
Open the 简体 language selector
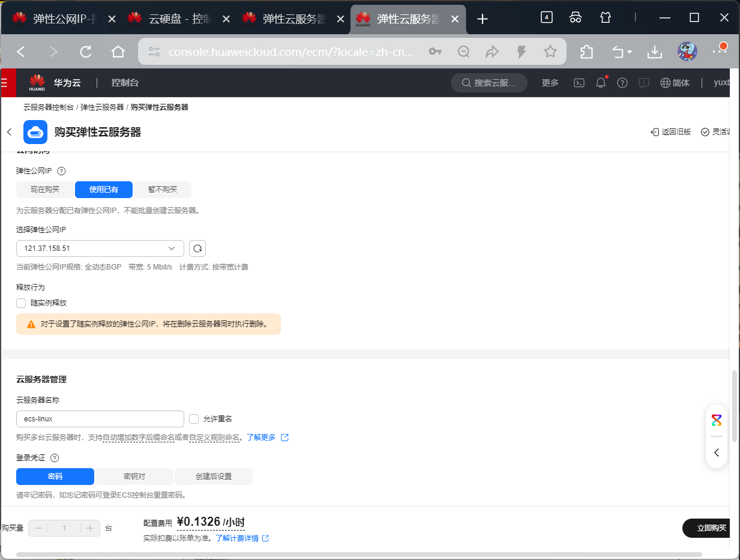[681, 83]
